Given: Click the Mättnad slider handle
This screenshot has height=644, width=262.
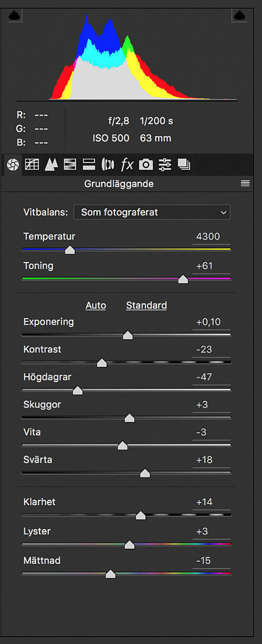Looking at the screenshot, I should [x=110, y=574].
